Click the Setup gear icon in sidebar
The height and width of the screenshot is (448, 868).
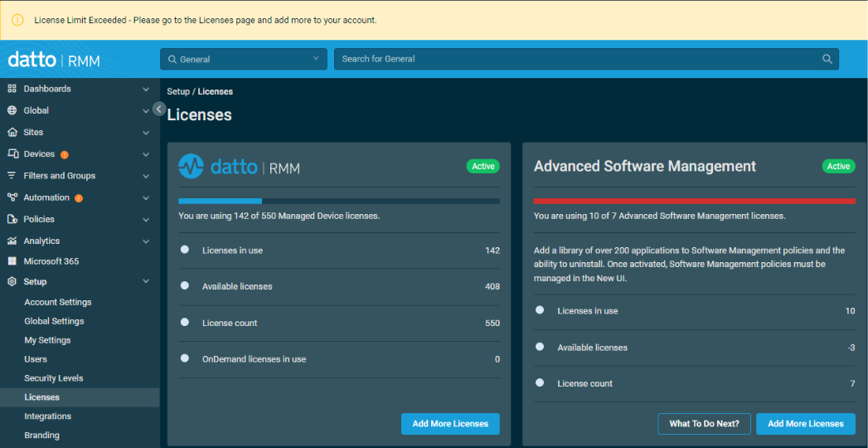point(12,281)
